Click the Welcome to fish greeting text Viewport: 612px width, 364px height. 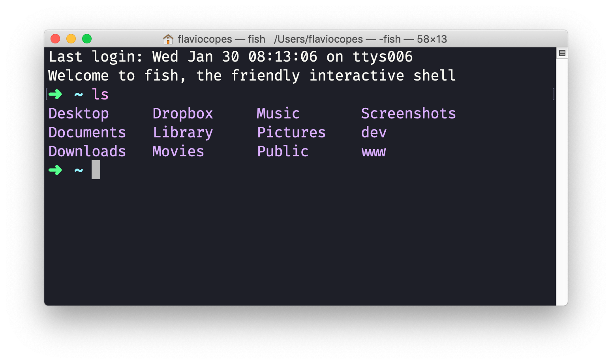point(252,75)
